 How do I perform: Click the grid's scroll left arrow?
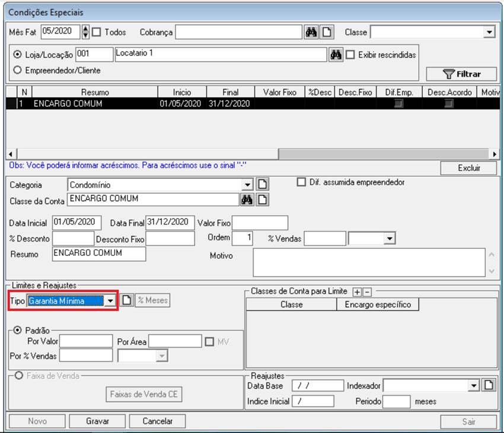11,154
